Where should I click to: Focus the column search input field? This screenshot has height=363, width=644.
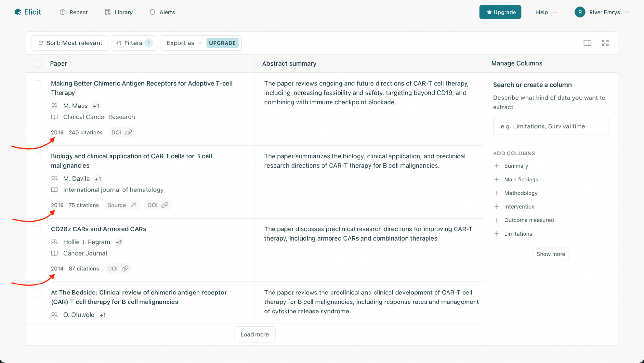(551, 126)
